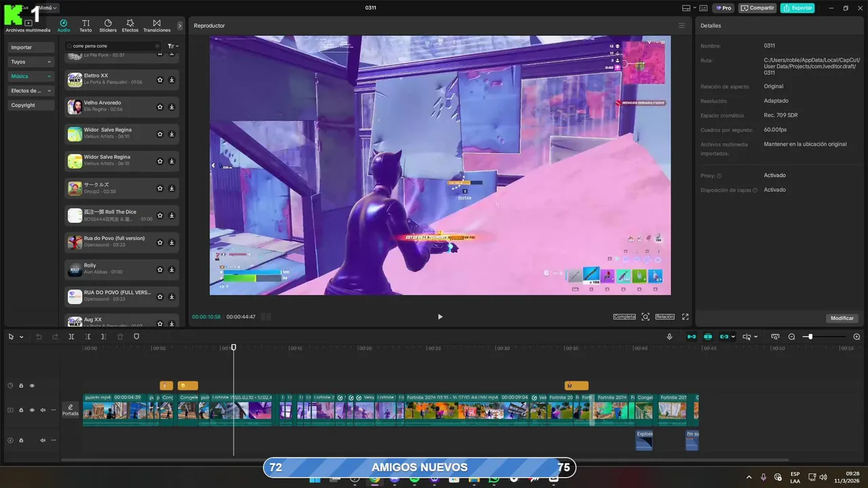Edit the Portada cover

click(71, 410)
